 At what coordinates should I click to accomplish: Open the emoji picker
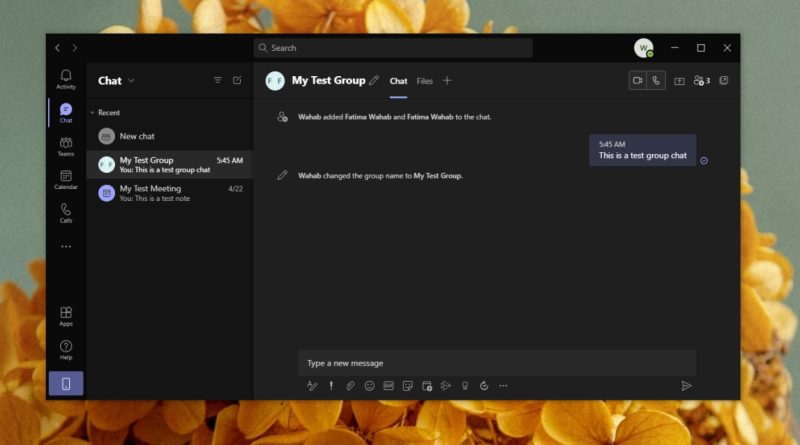369,386
